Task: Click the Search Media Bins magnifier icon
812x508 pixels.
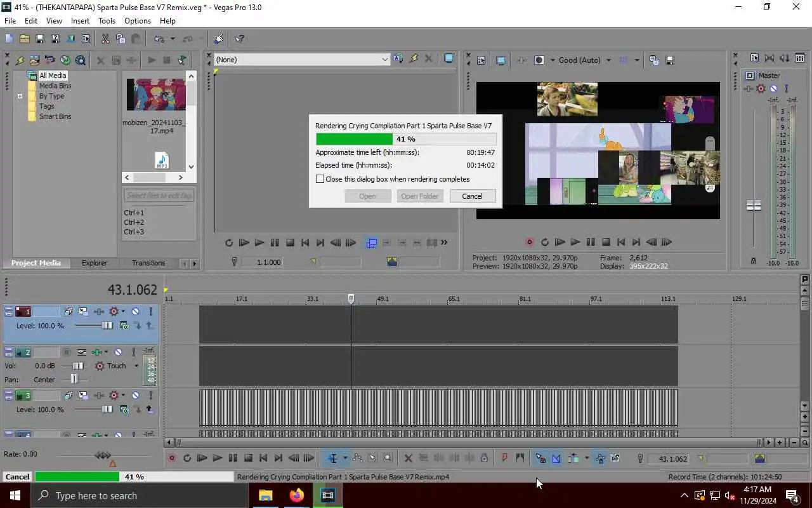Action: click(x=81, y=60)
